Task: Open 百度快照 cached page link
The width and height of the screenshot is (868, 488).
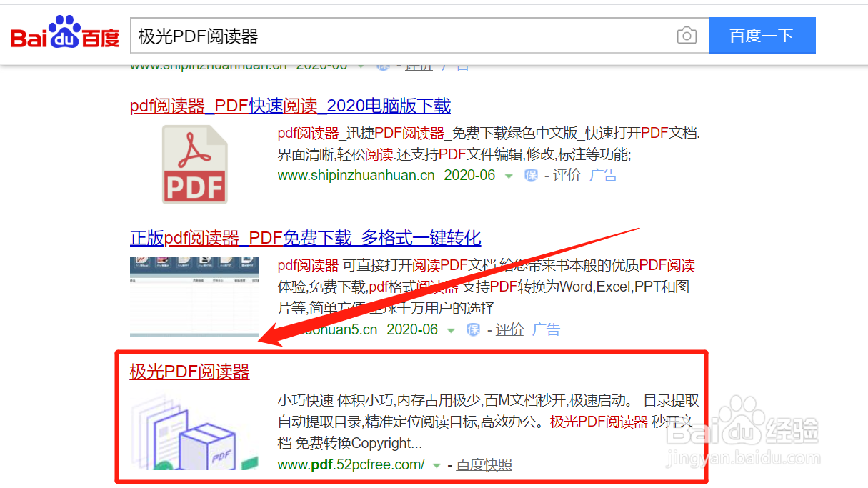Action: point(484,464)
